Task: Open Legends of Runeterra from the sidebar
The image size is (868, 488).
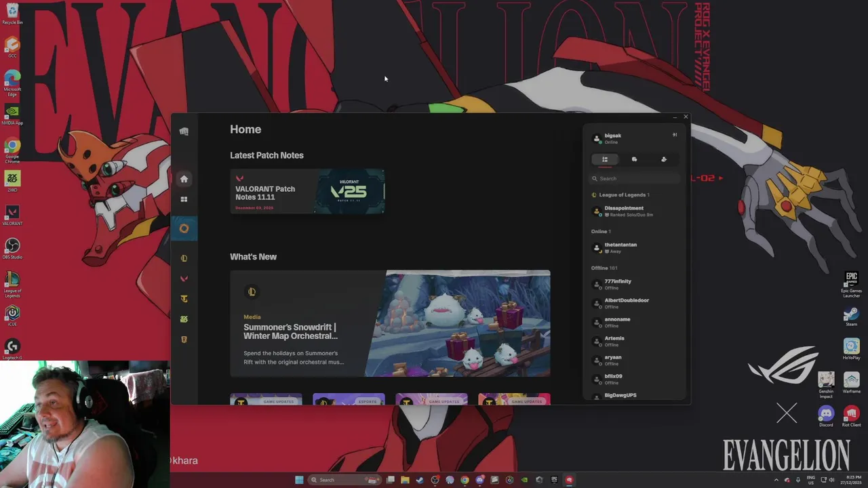Action: pos(184,340)
